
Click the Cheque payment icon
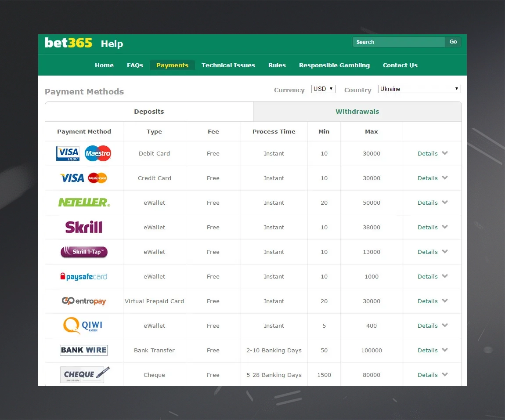(84, 374)
